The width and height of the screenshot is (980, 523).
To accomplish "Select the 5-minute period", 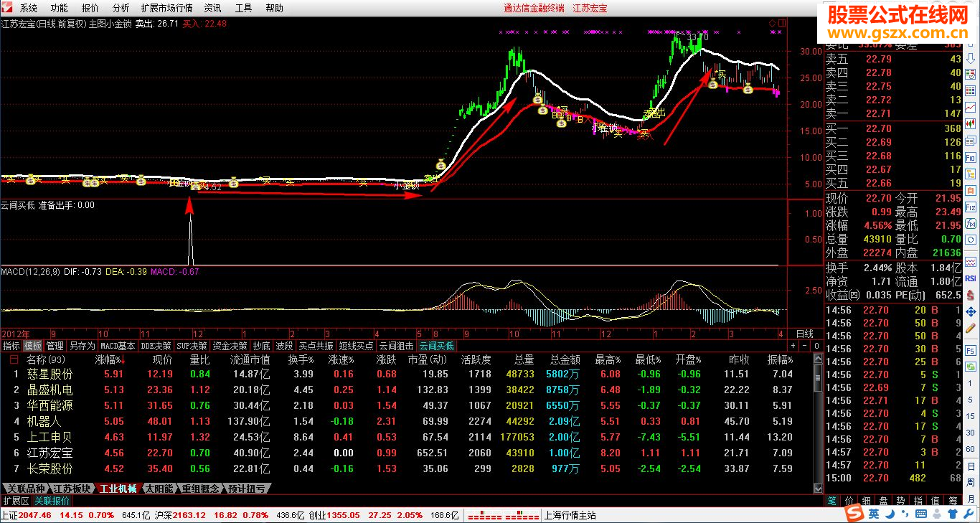I will click(971, 399).
